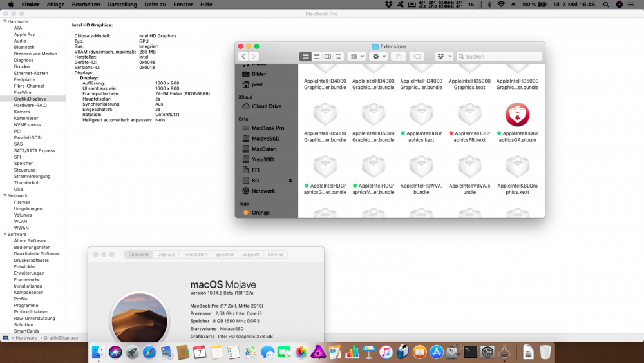Click the Edit Tags button in Finder toolbar
Viewport: 644px width, 363px height.
[x=417, y=56]
